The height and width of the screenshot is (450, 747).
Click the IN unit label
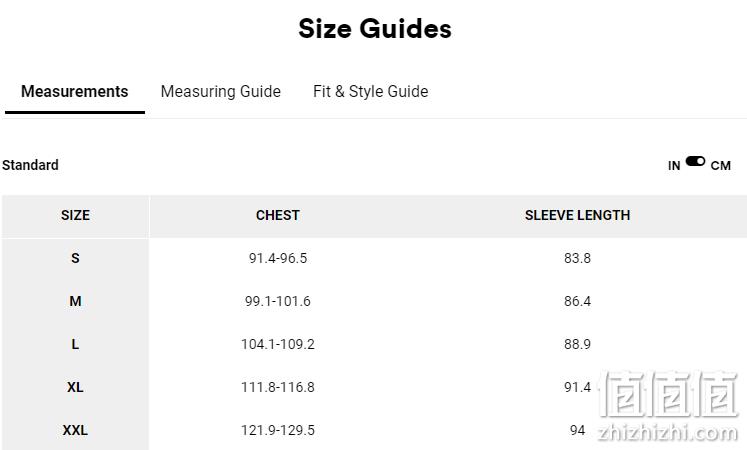pos(674,166)
